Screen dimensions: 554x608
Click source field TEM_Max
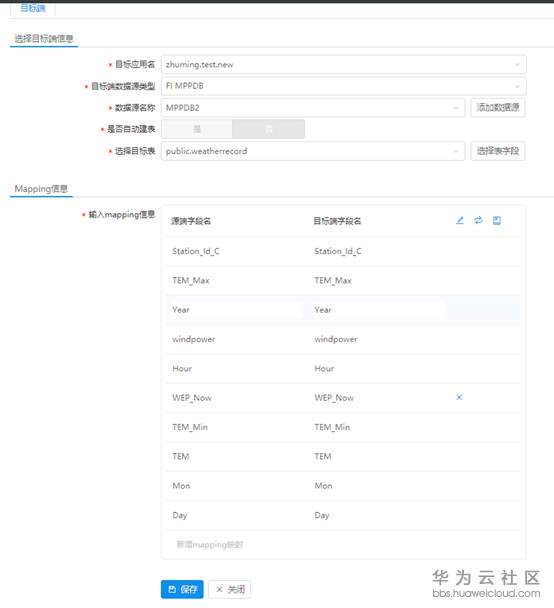(191, 280)
